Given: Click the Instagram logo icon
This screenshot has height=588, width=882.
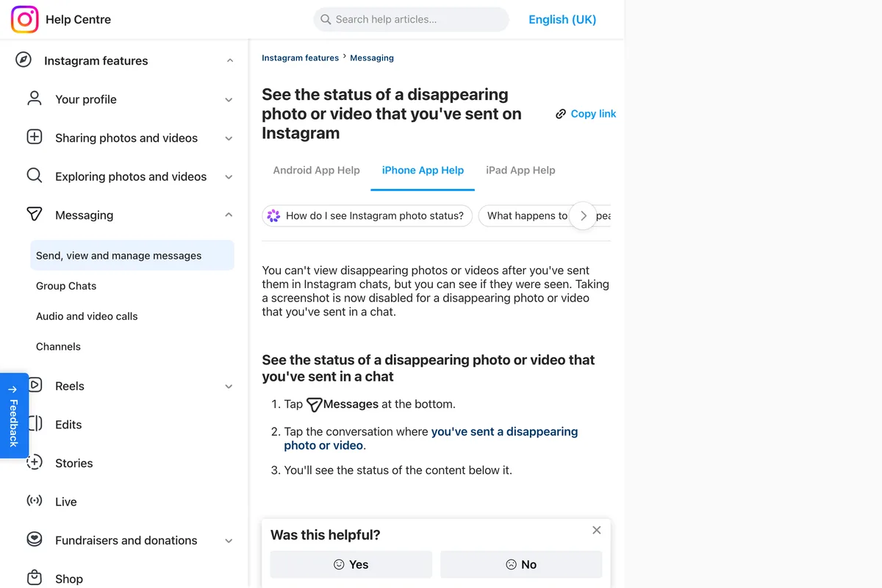Looking at the screenshot, I should point(24,20).
